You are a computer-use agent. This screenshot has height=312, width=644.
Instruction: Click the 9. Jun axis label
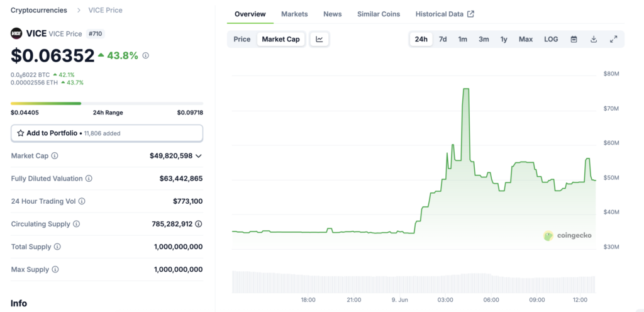[x=399, y=299]
